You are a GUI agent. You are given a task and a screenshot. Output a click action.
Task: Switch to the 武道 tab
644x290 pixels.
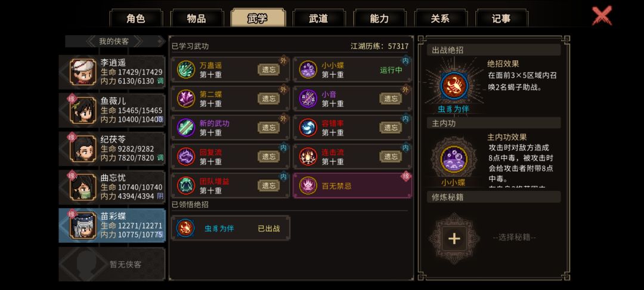coord(318,18)
